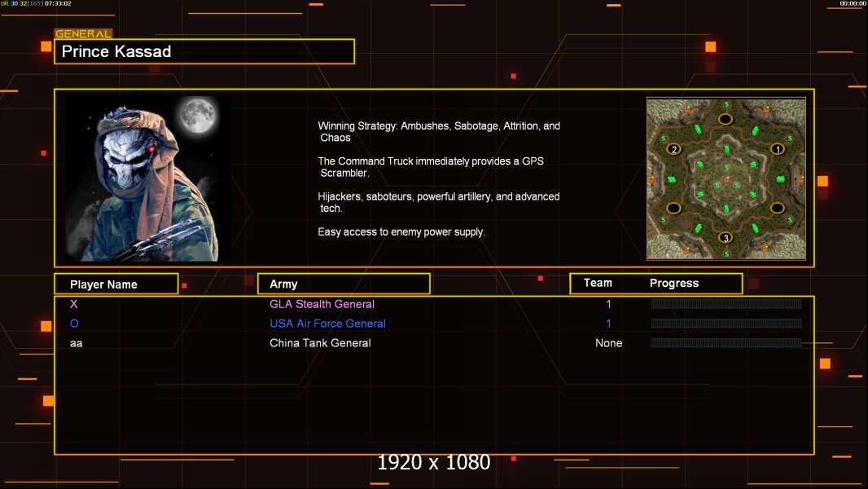Screen dimensions: 868x489
Task: Click the loading progress bar for O
Action: [x=726, y=324]
